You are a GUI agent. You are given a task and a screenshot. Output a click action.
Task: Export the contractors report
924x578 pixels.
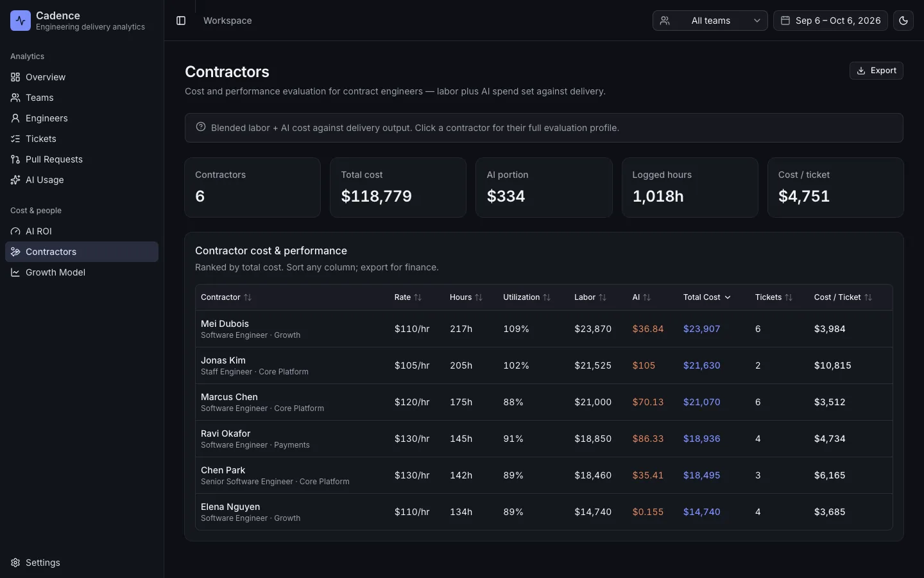pyautogui.click(x=876, y=71)
